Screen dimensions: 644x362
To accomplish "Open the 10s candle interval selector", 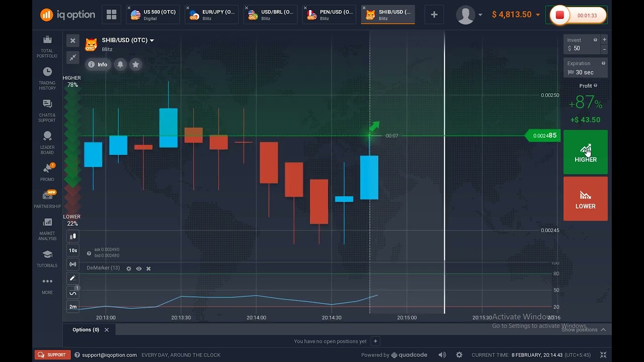I will [73, 250].
